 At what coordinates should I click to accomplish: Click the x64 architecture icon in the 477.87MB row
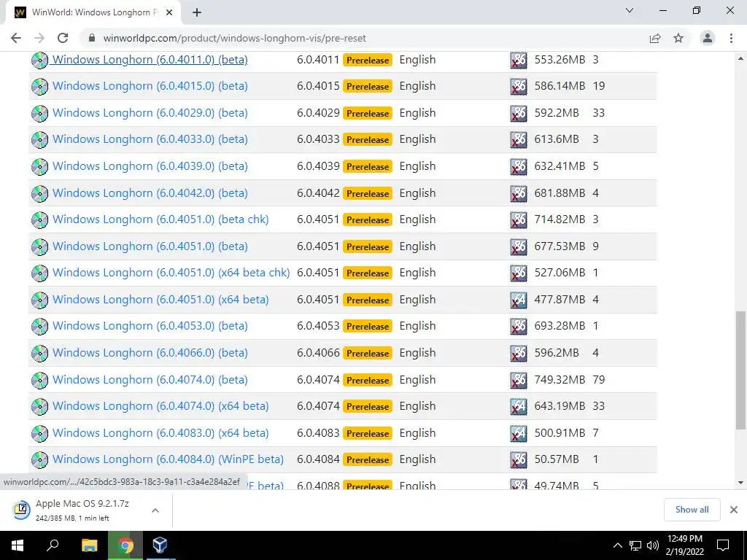coord(519,300)
